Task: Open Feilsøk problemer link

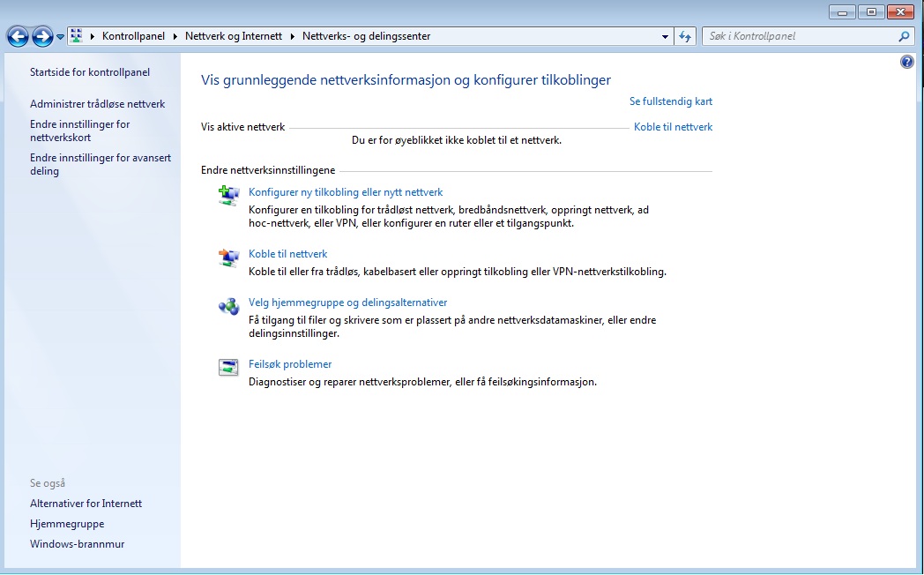Action: tap(290, 364)
